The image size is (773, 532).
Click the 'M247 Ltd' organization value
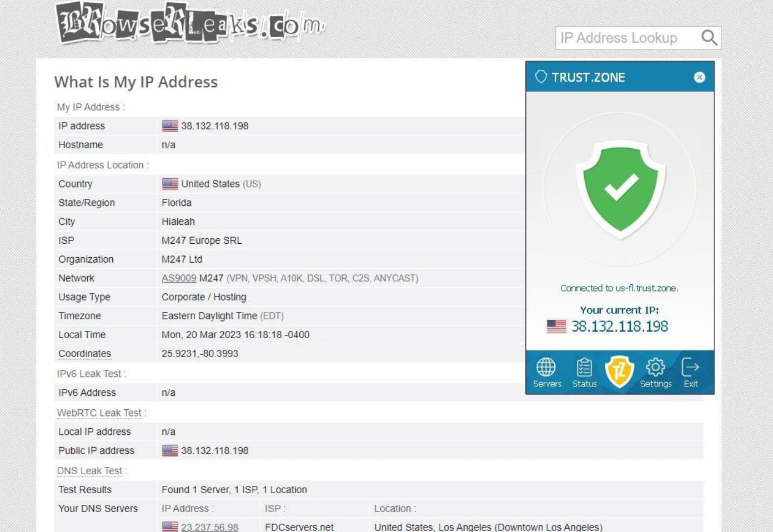(182, 259)
